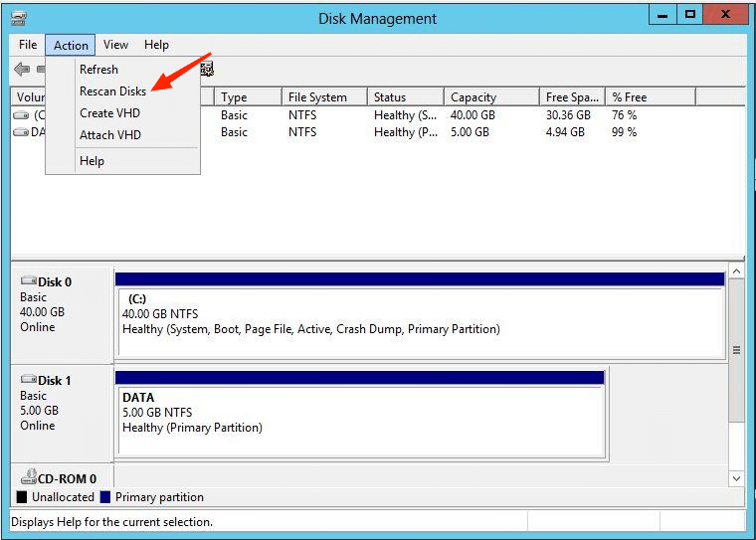This screenshot has width=756, height=540.
Task: Click the Primary partition blue legend swatch
Action: [105, 497]
